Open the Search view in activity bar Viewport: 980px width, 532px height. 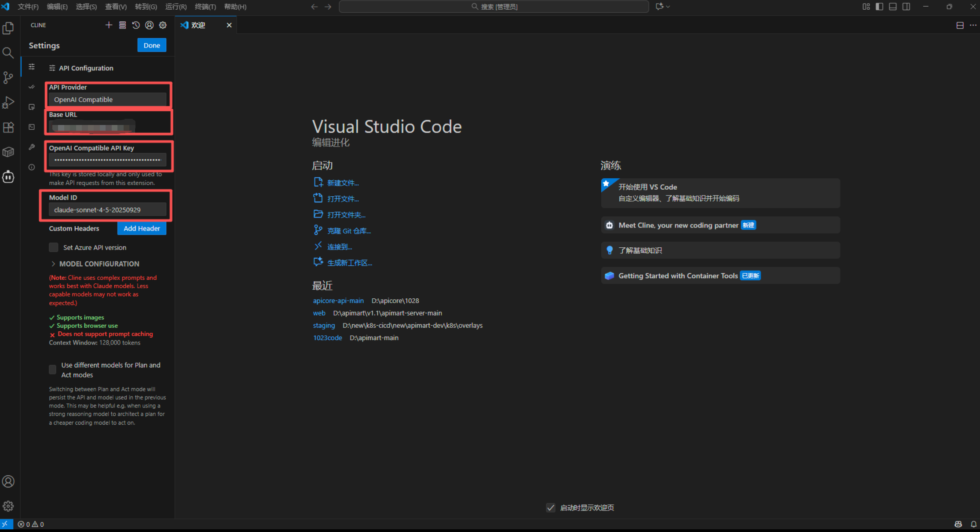[8, 53]
